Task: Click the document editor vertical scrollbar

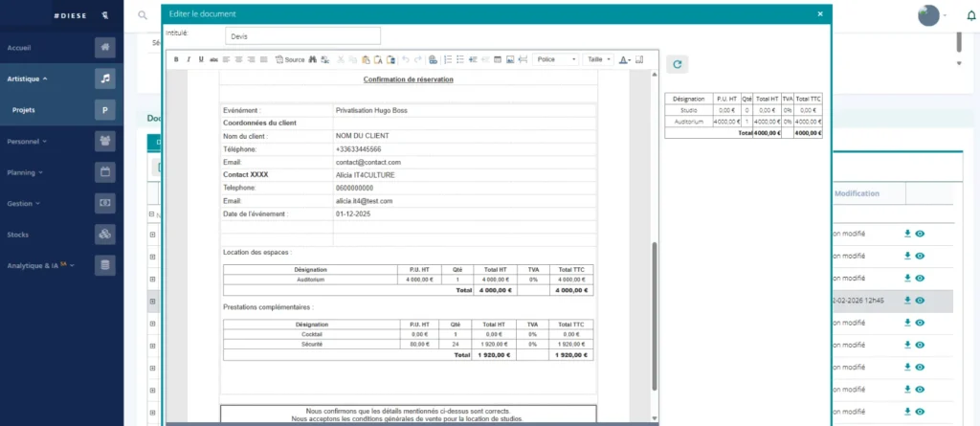Action: [x=655, y=317]
